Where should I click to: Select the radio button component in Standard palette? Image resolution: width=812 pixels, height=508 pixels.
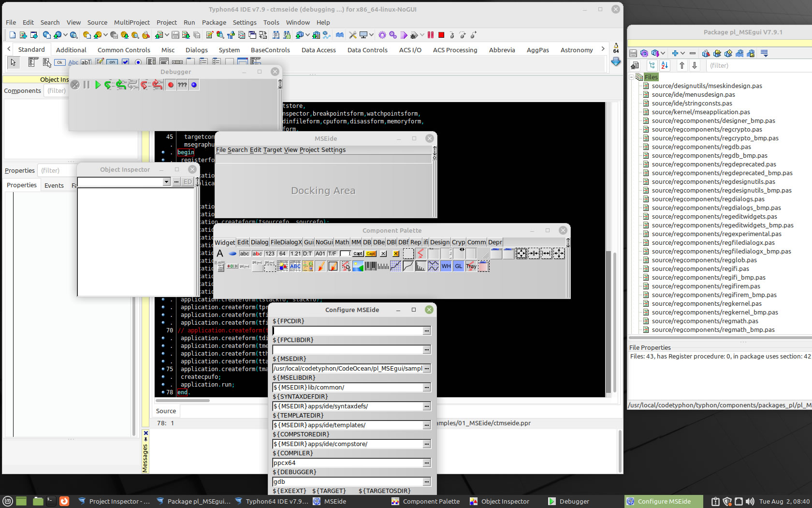138,62
